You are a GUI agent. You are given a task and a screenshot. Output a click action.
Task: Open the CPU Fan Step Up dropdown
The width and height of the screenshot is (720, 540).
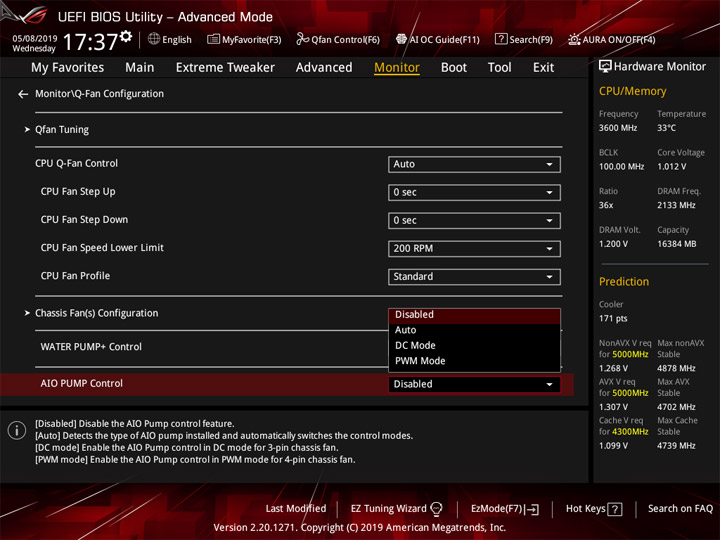tap(474, 192)
